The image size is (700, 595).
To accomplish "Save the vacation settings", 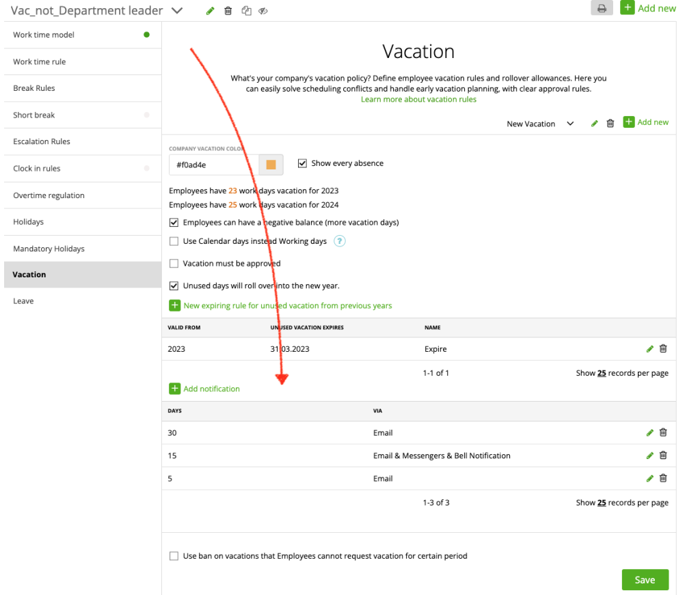I will point(645,580).
